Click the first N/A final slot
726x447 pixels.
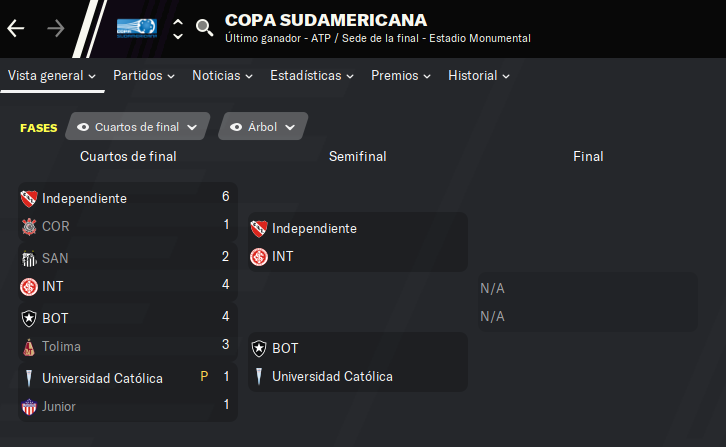pos(492,288)
